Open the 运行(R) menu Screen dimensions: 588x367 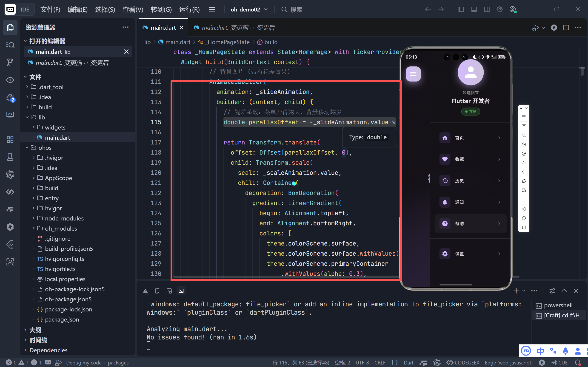189,9
